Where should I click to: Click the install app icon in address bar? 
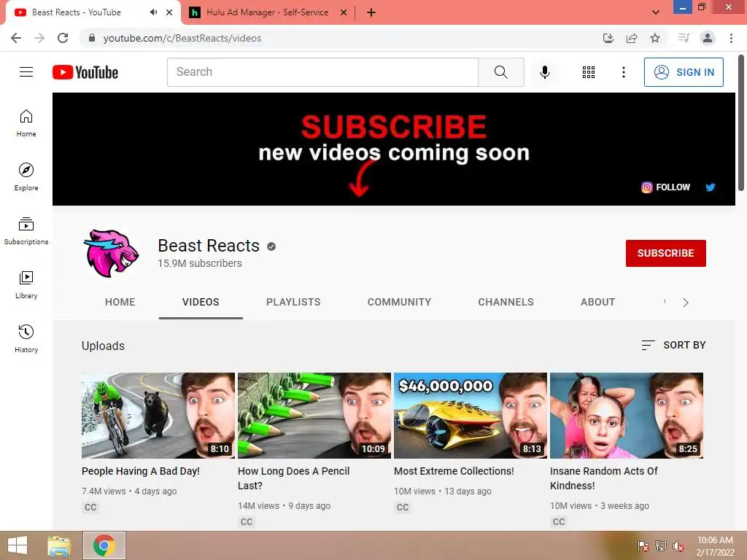(608, 38)
